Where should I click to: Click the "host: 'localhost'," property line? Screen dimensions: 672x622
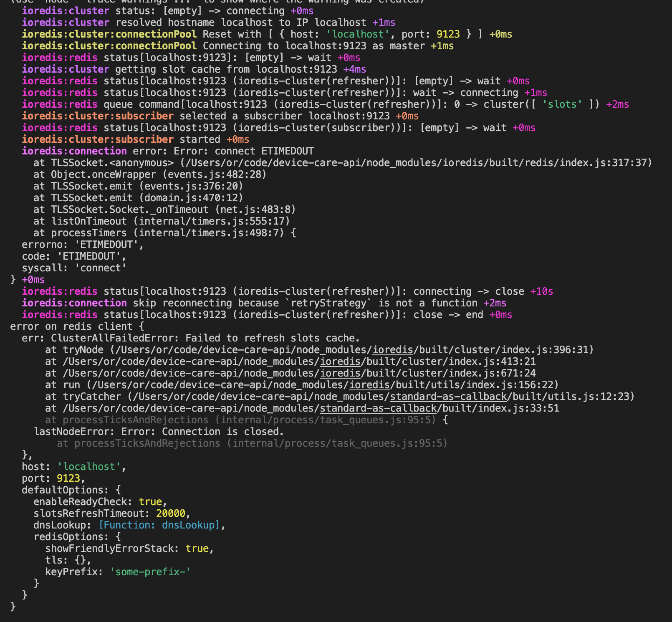[x=74, y=467]
